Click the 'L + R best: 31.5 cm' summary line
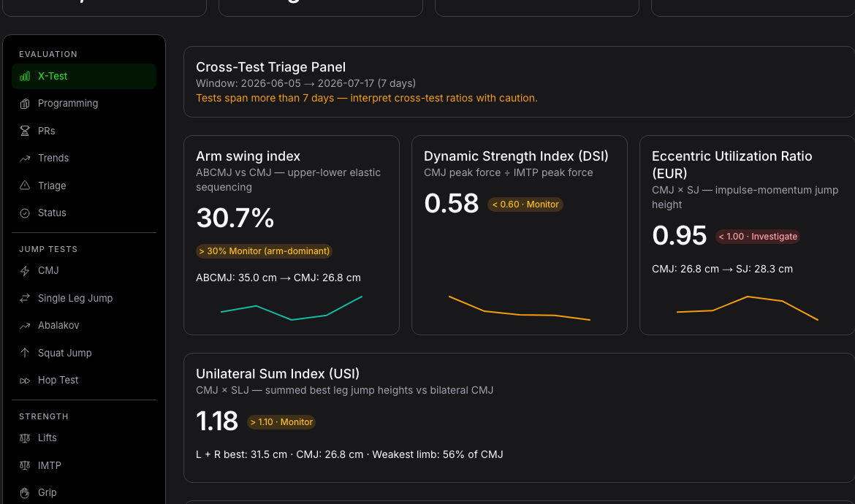 point(349,454)
